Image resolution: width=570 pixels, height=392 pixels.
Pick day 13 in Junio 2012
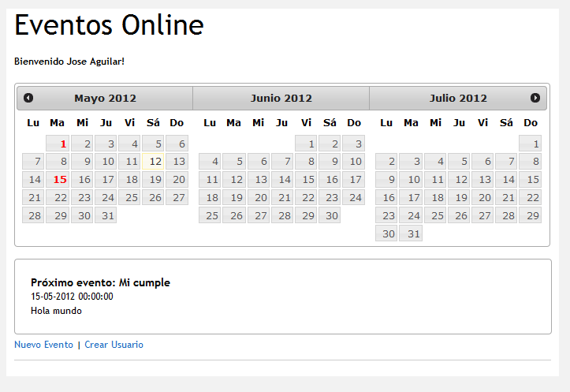tap(259, 179)
